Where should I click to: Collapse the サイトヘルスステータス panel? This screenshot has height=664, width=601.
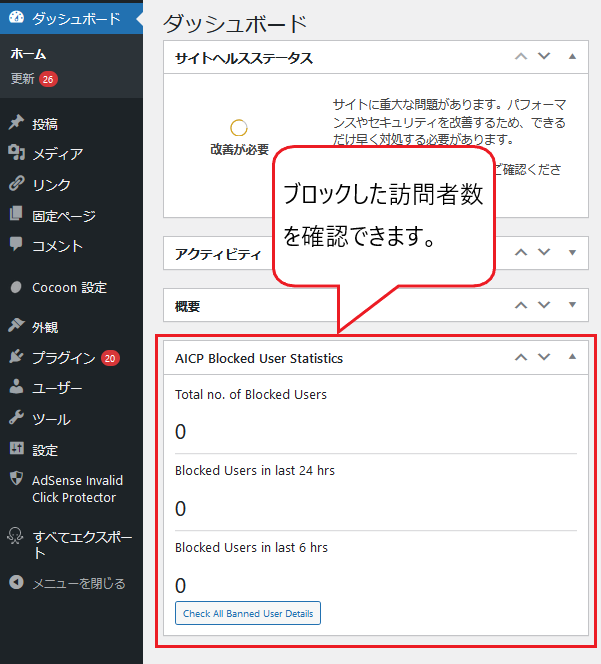[572, 57]
